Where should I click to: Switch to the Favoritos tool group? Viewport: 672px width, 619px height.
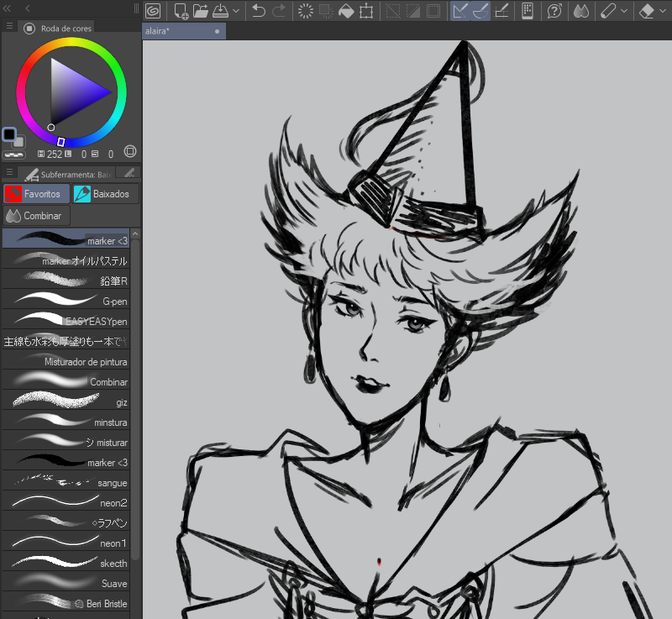(x=36, y=194)
